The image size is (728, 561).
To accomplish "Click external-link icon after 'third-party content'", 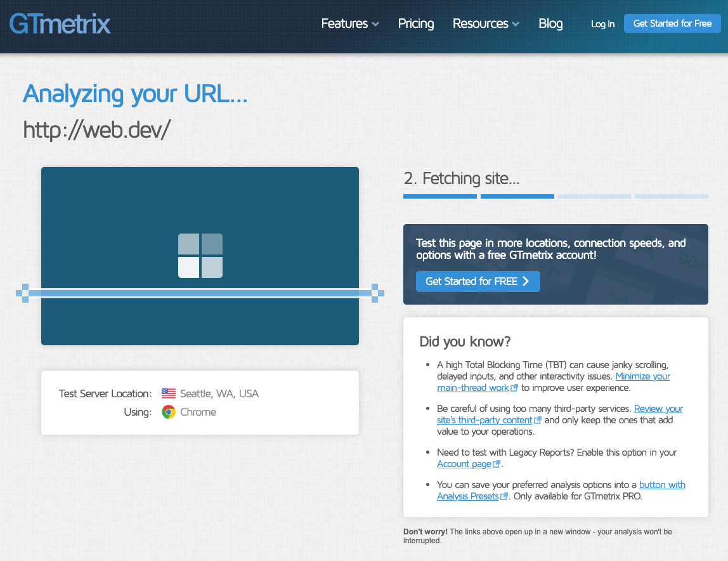I will pyautogui.click(x=538, y=420).
